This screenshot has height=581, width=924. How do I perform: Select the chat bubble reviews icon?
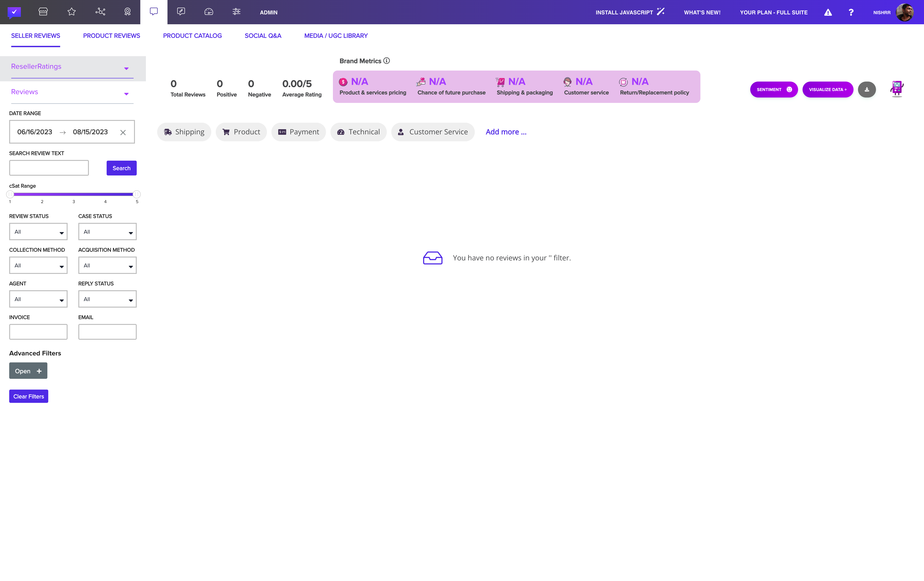tap(154, 12)
